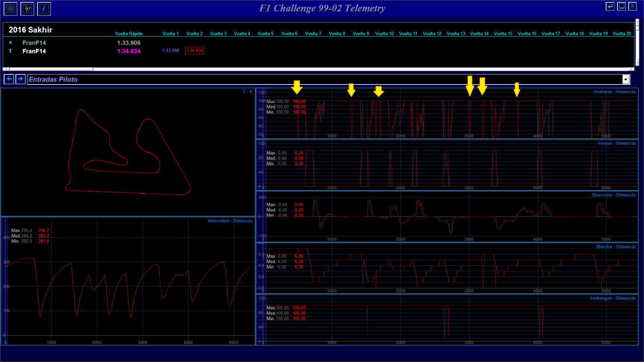The height and width of the screenshot is (362, 644).
Task: Click the left arrow previous view button
Action: click(9, 79)
